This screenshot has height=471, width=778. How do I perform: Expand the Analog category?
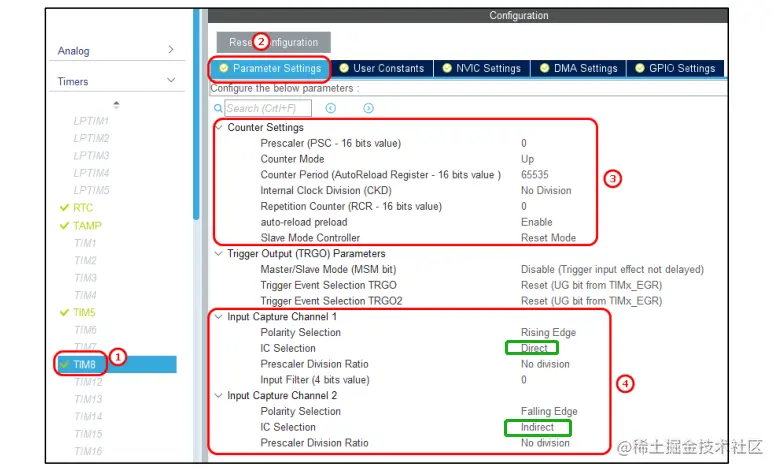click(x=171, y=50)
